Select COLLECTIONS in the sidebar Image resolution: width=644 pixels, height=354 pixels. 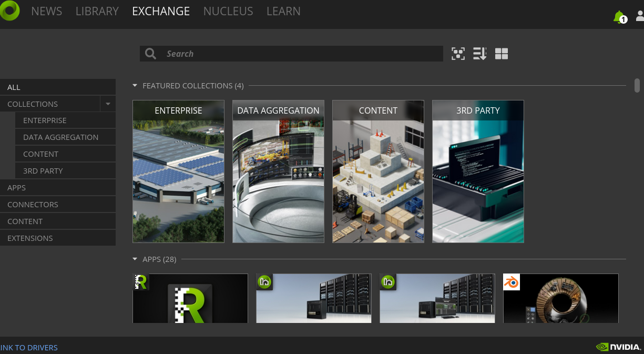(x=50, y=104)
